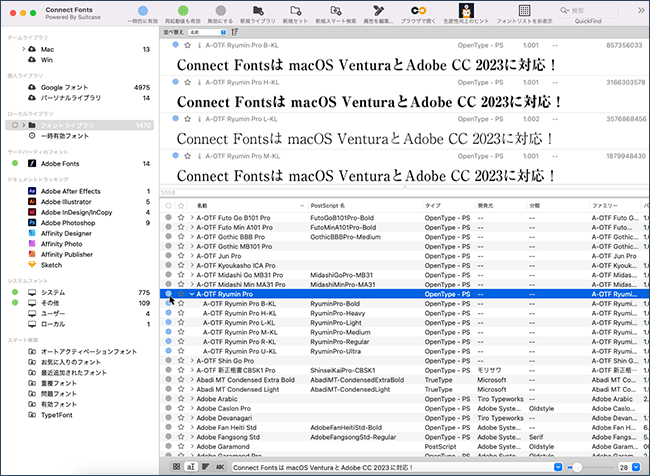Favorite star on Ryumin Pro H-KL preview

(187, 83)
